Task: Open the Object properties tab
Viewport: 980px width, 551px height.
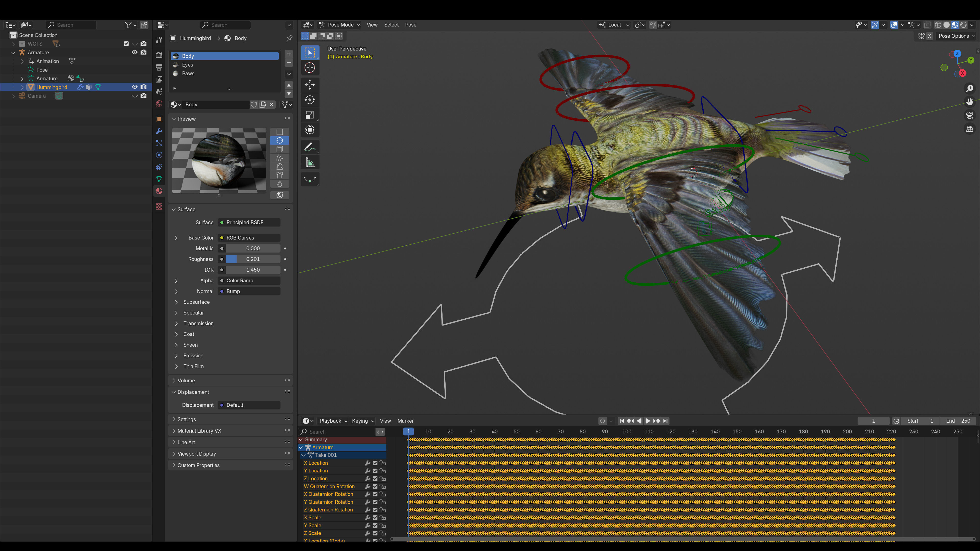Action: pyautogui.click(x=159, y=119)
